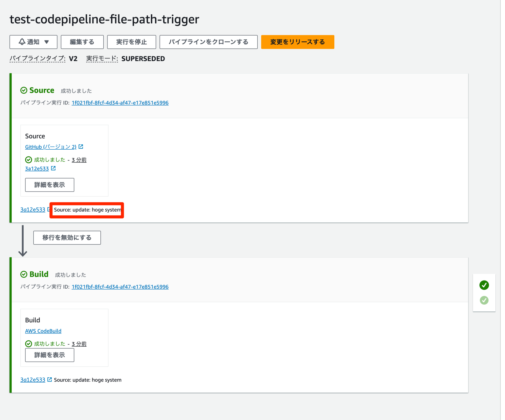Click 詳細を表示 in the Build card
505x420 pixels.
tap(49, 355)
